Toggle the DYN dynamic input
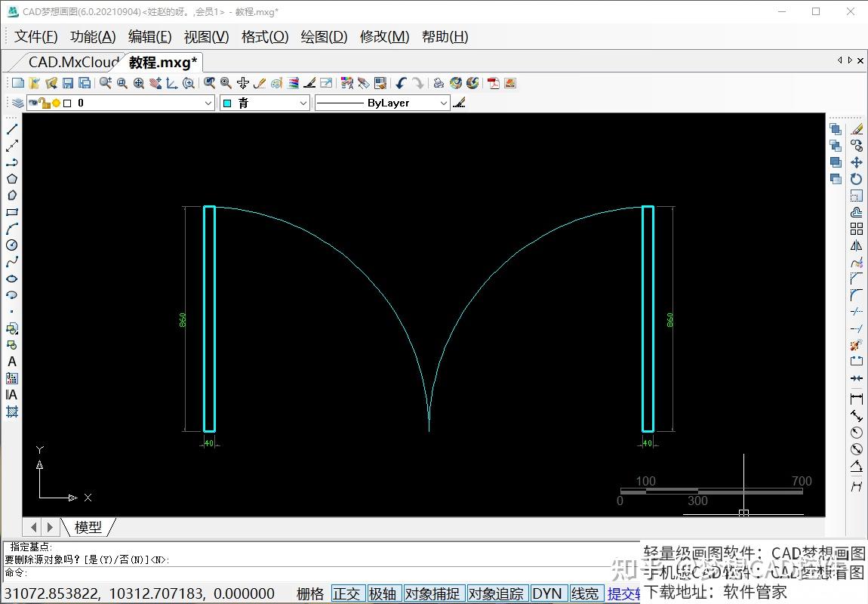The width and height of the screenshot is (868, 604). coord(547,594)
